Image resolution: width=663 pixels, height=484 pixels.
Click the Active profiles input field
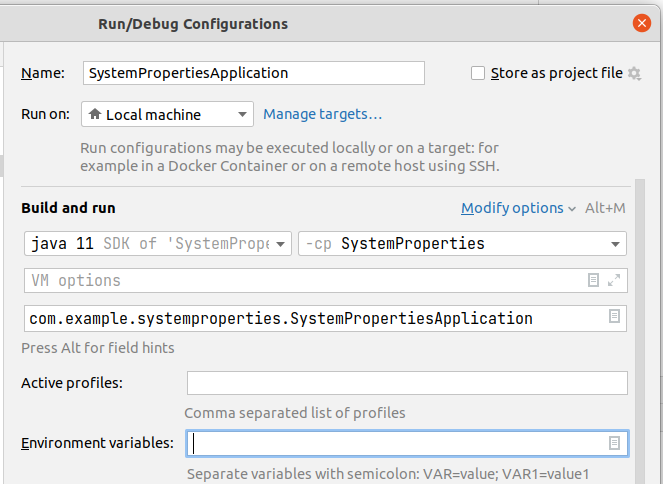tap(407, 383)
